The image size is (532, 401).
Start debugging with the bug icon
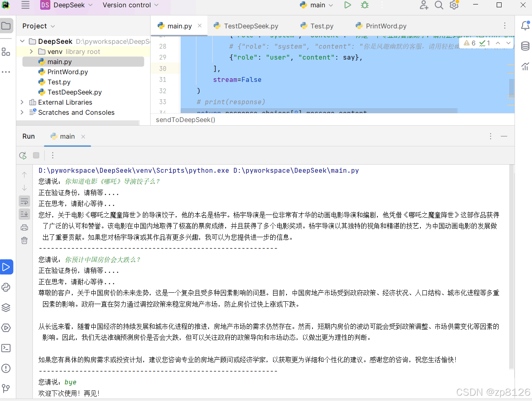click(x=365, y=5)
